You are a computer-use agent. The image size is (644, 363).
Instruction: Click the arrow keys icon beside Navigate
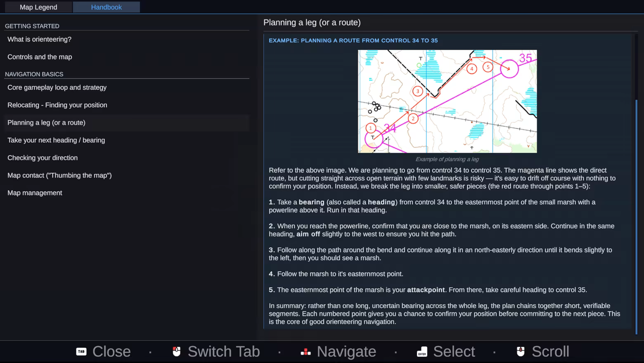(x=305, y=351)
